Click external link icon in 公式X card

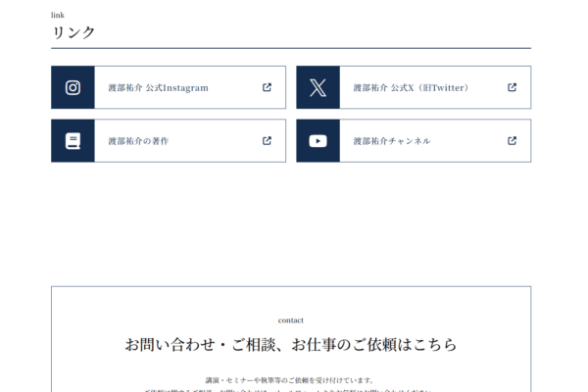coord(512,87)
